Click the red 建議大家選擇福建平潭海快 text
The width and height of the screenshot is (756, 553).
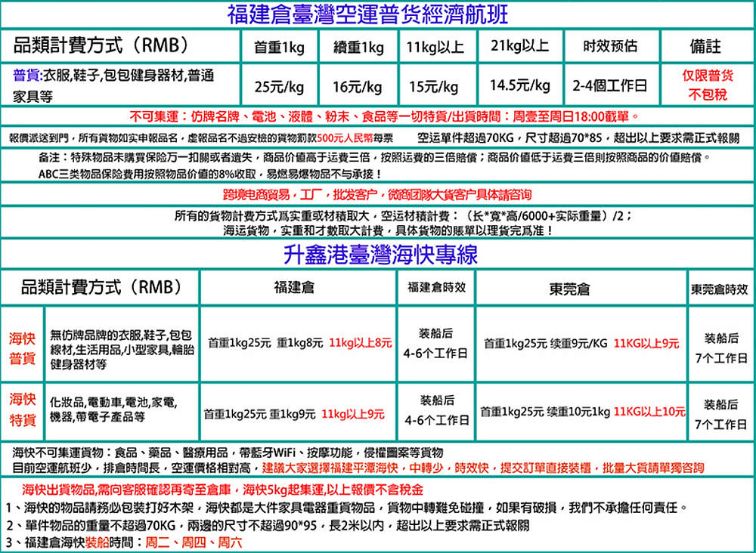[x=482, y=468]
